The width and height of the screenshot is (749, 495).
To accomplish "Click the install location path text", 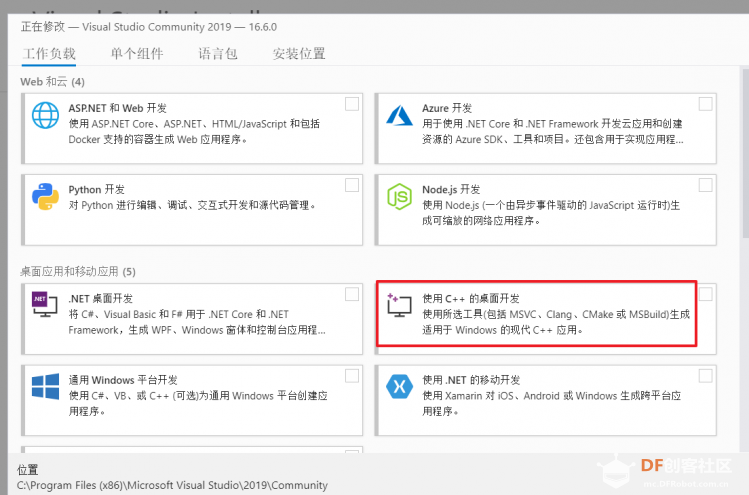I will coord(172,485).
